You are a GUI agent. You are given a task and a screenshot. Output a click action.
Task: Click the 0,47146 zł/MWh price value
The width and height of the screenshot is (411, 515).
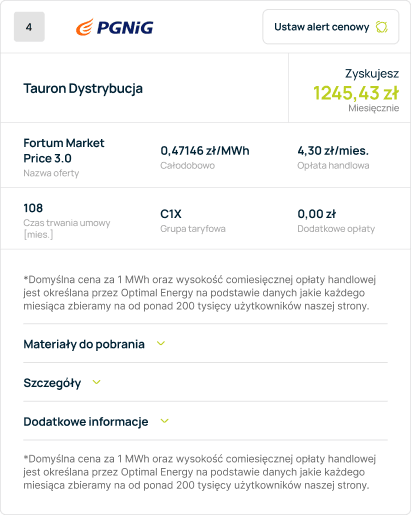pyautogui.click(x=205, y=151)
